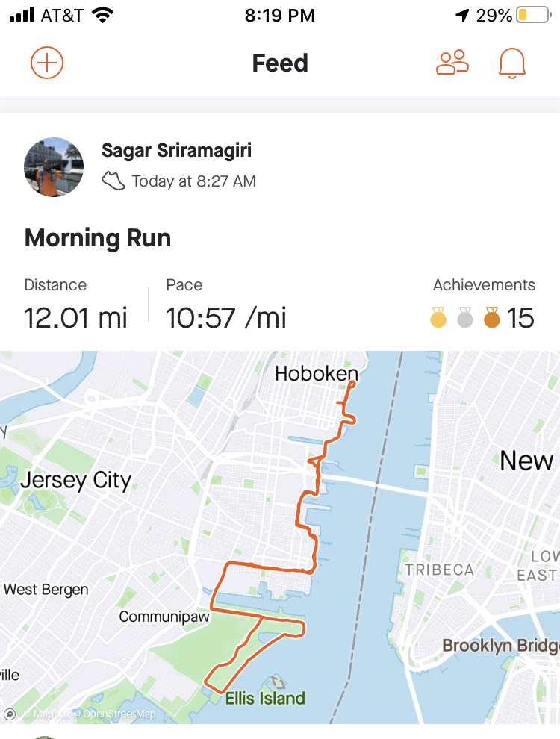
Task: Tap the Feed header title
Action: pos(280,63)
